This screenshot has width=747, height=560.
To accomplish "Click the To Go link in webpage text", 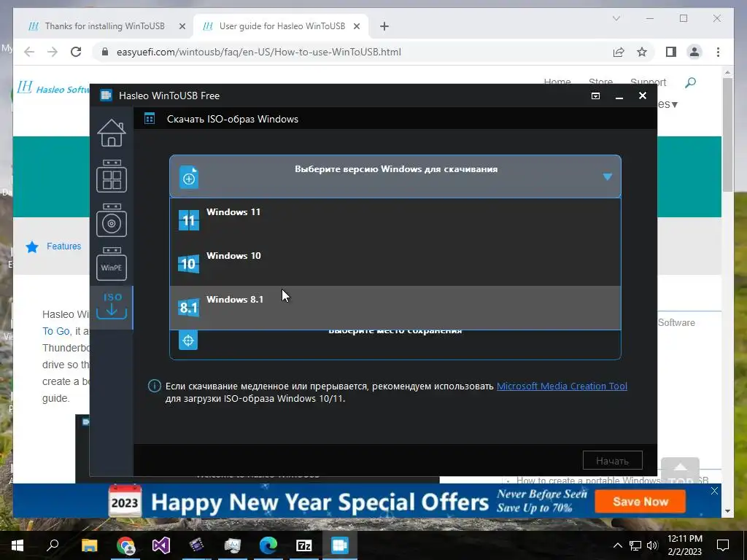I will click(x=55, y=331).
